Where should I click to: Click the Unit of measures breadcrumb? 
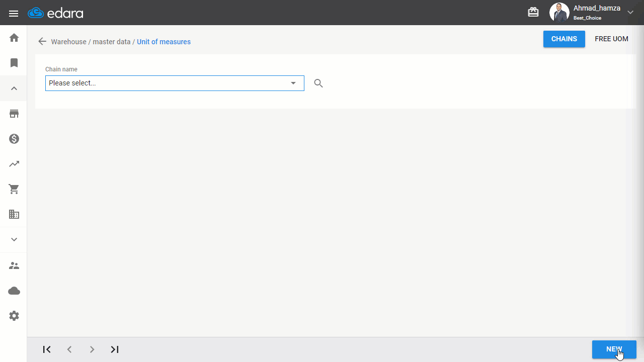pos(164,42)
